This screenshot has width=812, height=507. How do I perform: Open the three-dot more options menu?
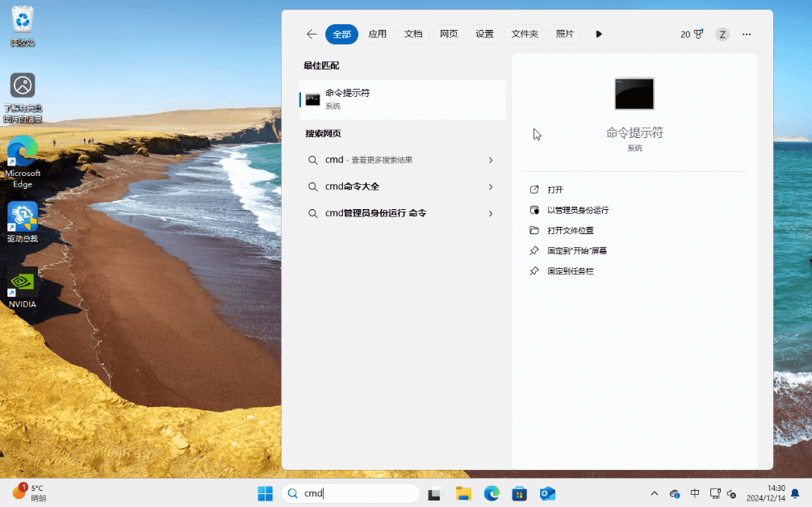[747, 34]
